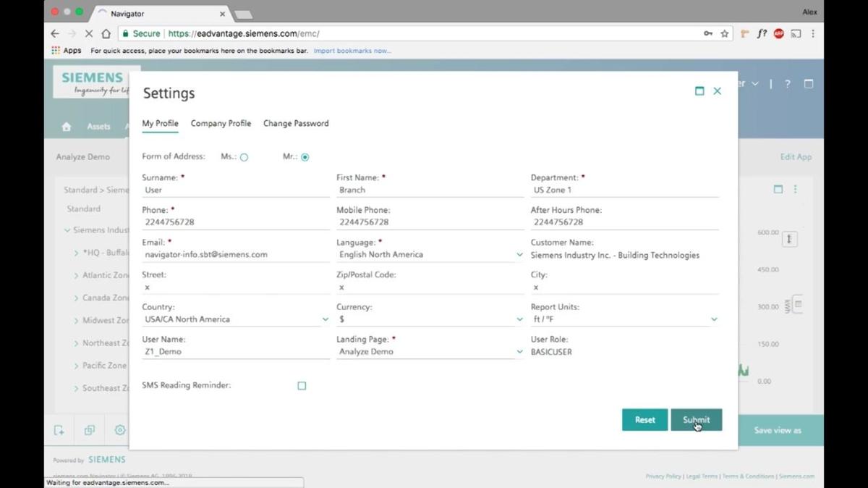Click the Zip/Postal Code field
The image size is (868, 488).
pyautogui.click(x=430, y=287)
